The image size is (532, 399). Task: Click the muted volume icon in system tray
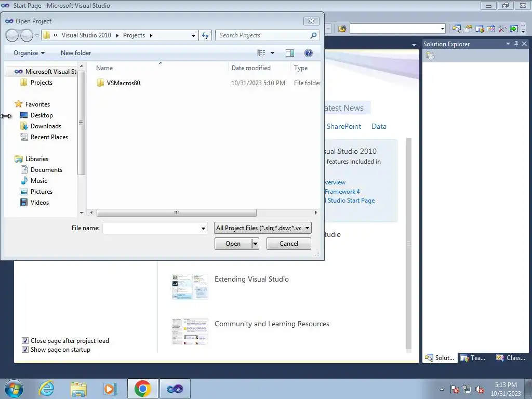480,390
